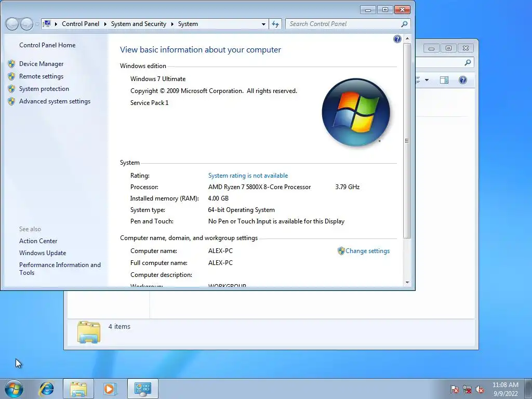Click search icon in background Explorer window
This screenshot has height=399, width=532.
468,62
